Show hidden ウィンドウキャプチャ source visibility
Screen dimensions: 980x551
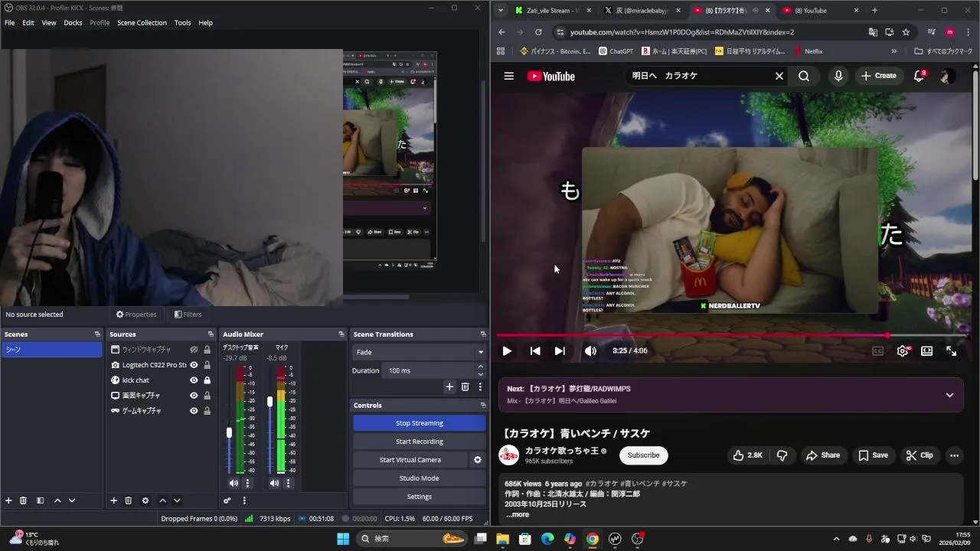coord(194,350)
